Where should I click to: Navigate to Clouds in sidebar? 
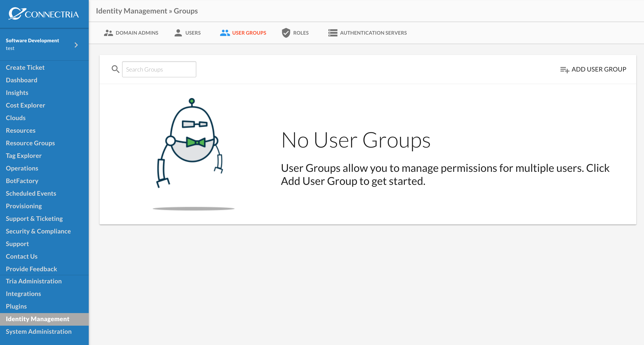(16, 118)
